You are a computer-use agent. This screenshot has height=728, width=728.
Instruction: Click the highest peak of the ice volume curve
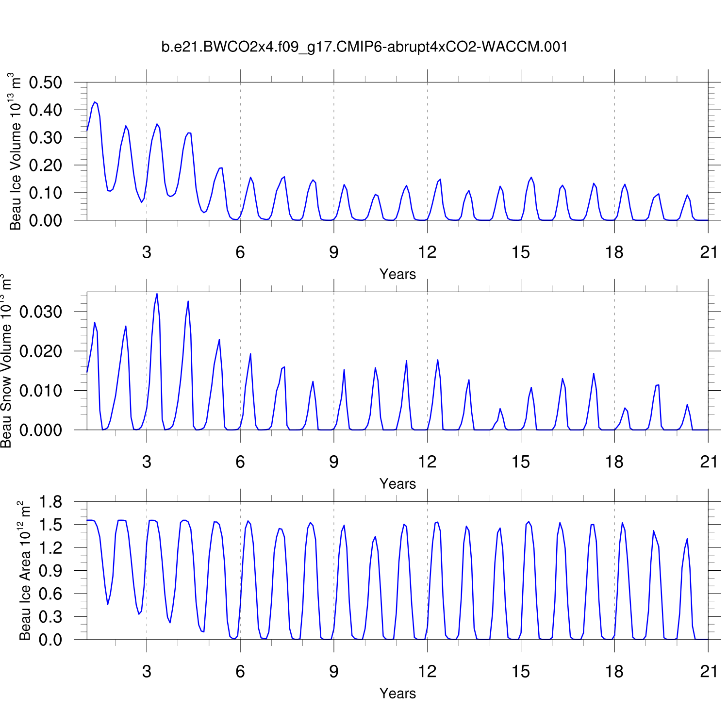pos(95,102)
